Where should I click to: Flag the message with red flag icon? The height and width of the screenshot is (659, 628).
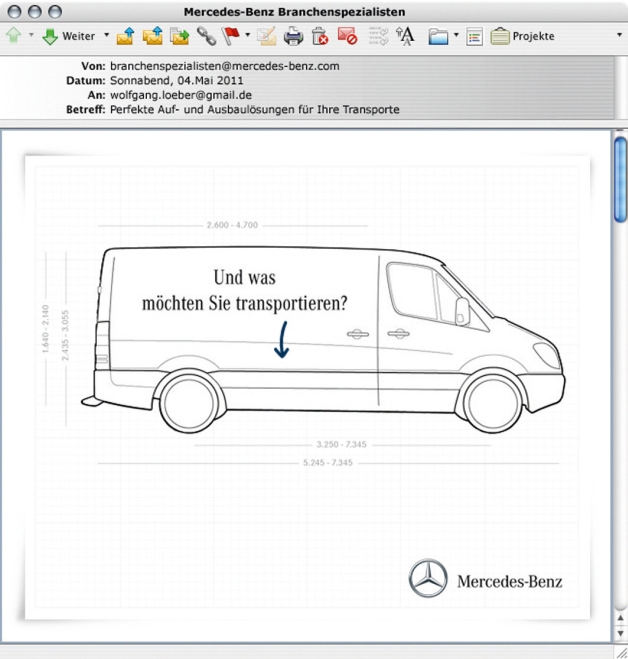[x=231, y=36]
